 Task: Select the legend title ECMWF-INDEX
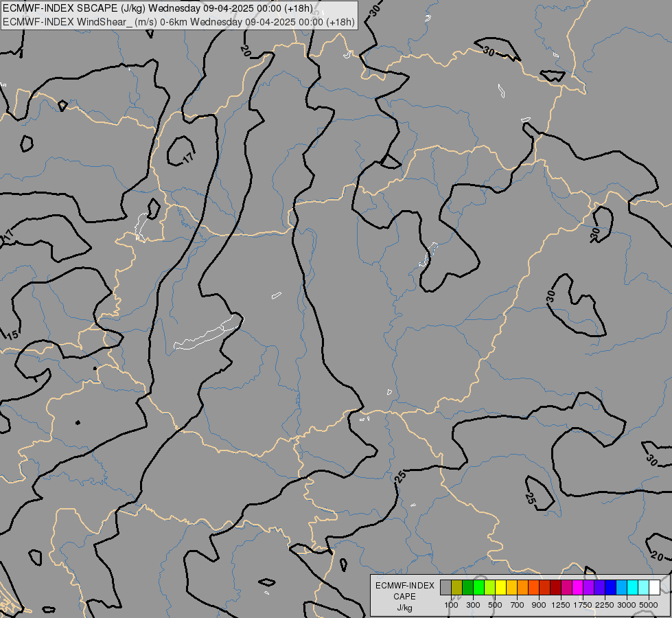click(x=405, y=586)
